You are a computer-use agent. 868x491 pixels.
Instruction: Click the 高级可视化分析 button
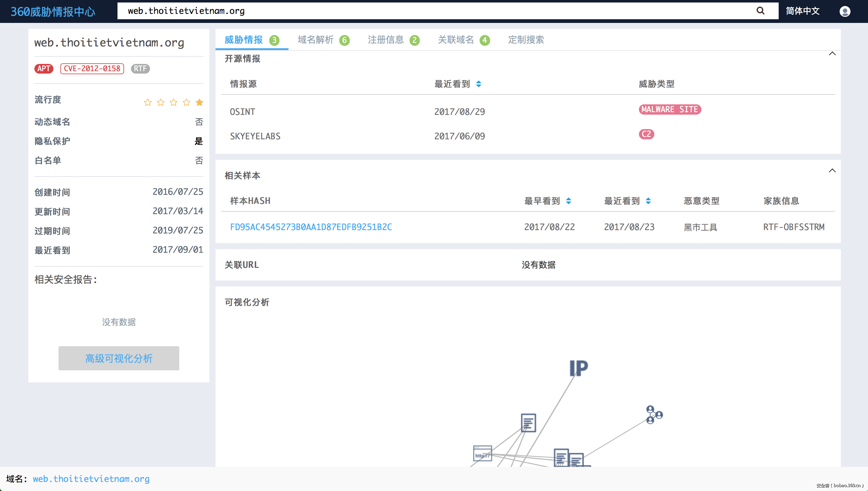[119, 359]
